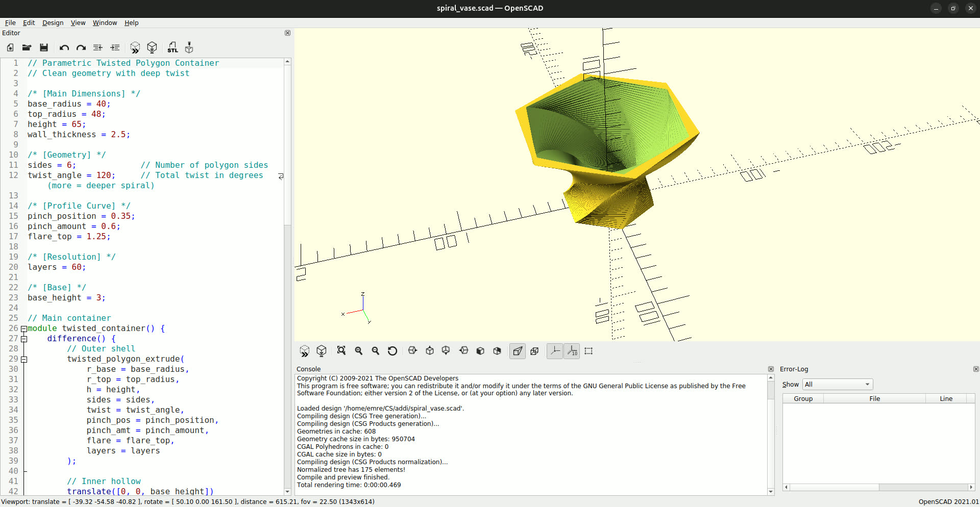Image resolution: width=980 pixels, height=507 pixels.
Task: Toggle the orthogonal projection icon
Action: click(534, 351)
